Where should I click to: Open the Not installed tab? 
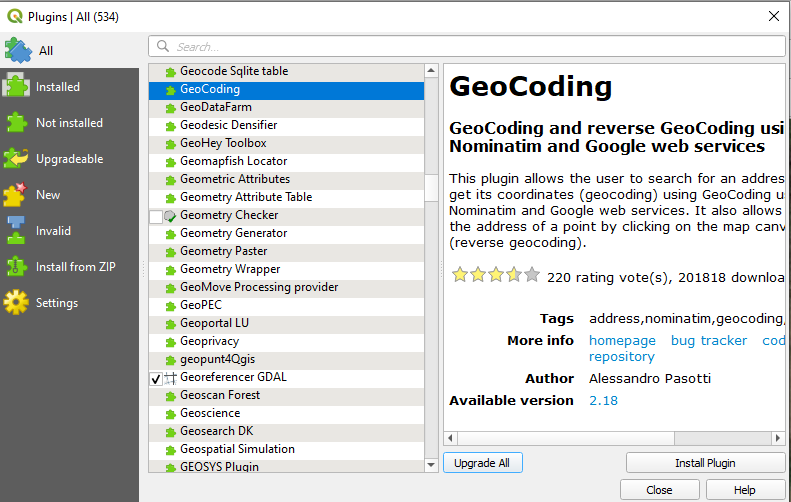coord(69,123)
